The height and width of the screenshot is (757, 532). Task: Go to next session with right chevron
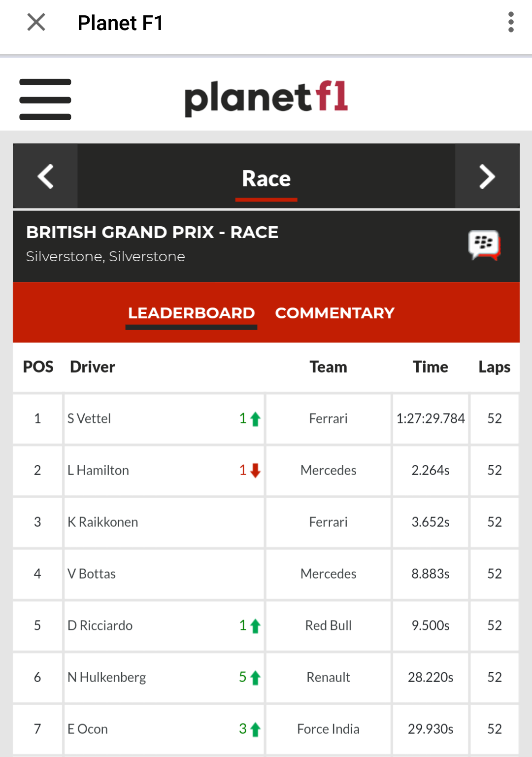(x=487, y=176)
